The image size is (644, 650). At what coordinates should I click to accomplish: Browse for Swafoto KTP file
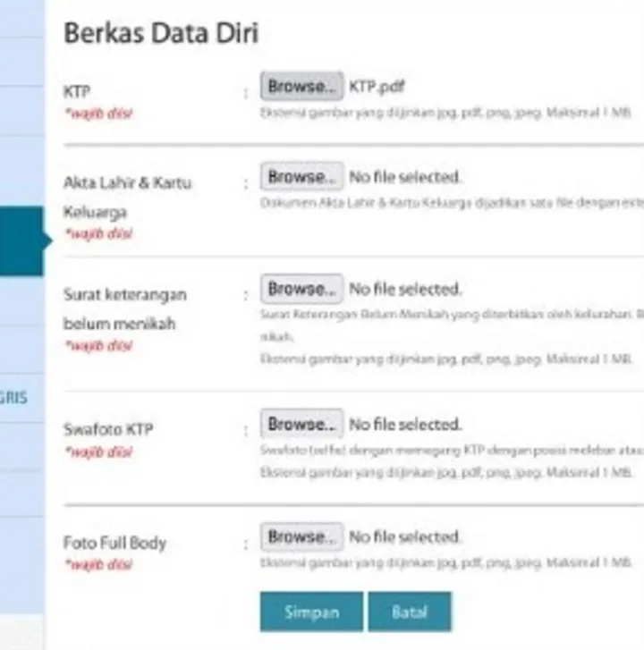301,424
